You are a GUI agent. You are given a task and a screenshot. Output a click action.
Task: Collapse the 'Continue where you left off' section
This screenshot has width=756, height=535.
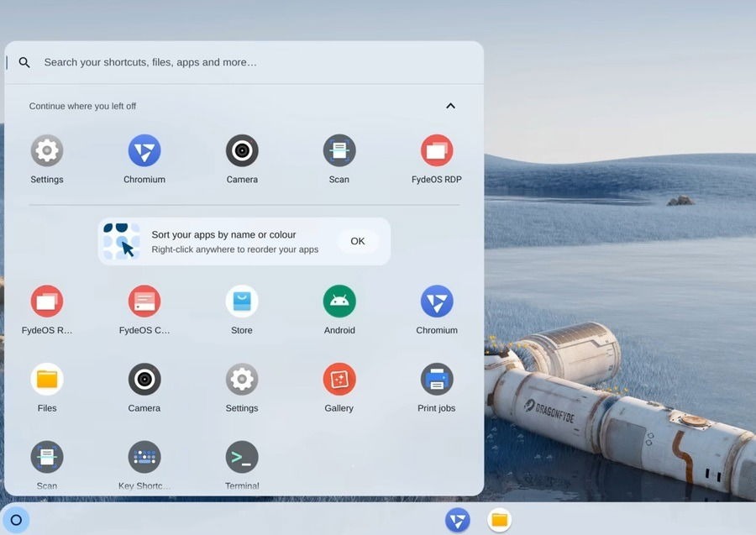coord(450,106)
